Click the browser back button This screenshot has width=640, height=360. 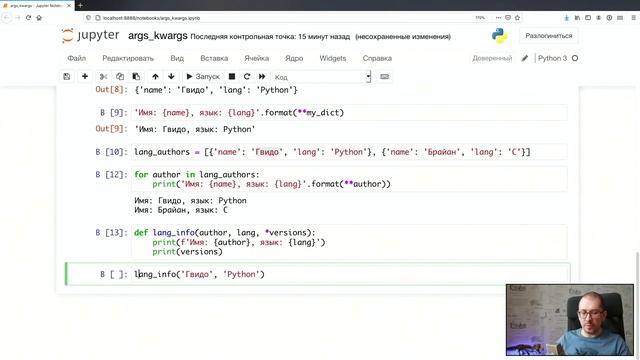click(x=7, y=18)
